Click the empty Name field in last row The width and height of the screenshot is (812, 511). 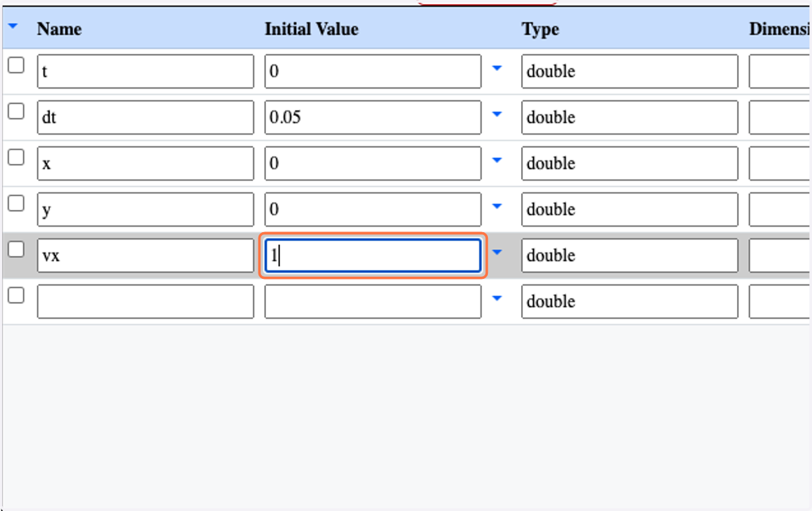coord(145,301)
